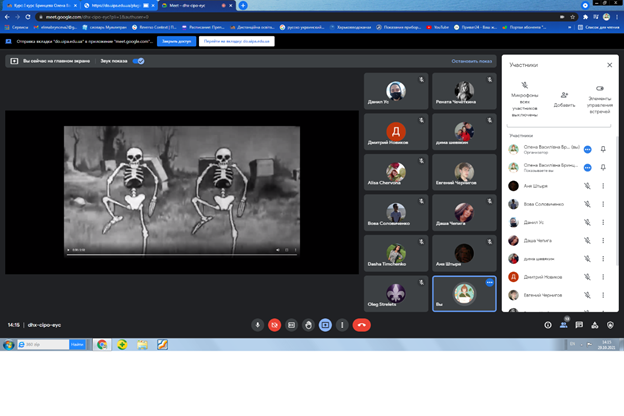Click the Windows Start button
Screen dimensions: 624x416
coord(8,344)
